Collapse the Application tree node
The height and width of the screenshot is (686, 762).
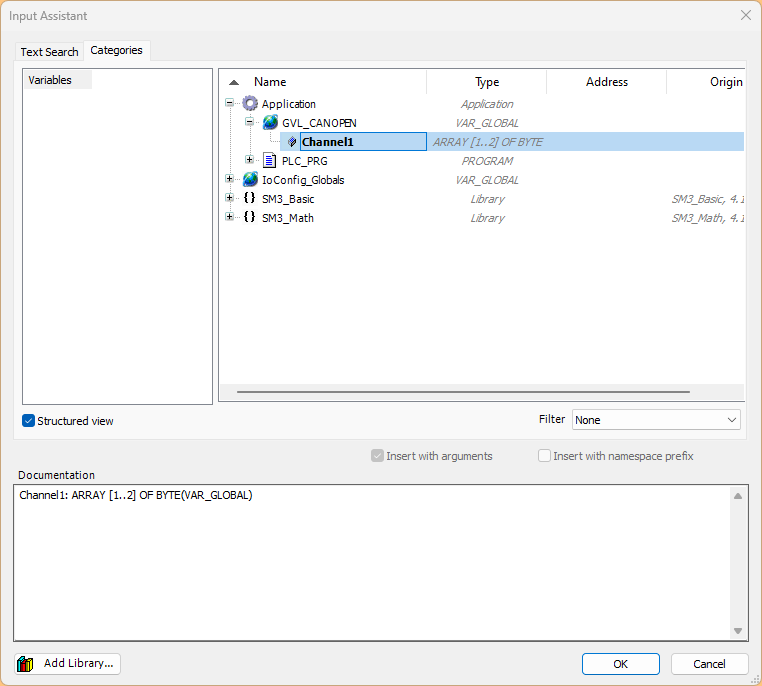click(x=229, y=103)
